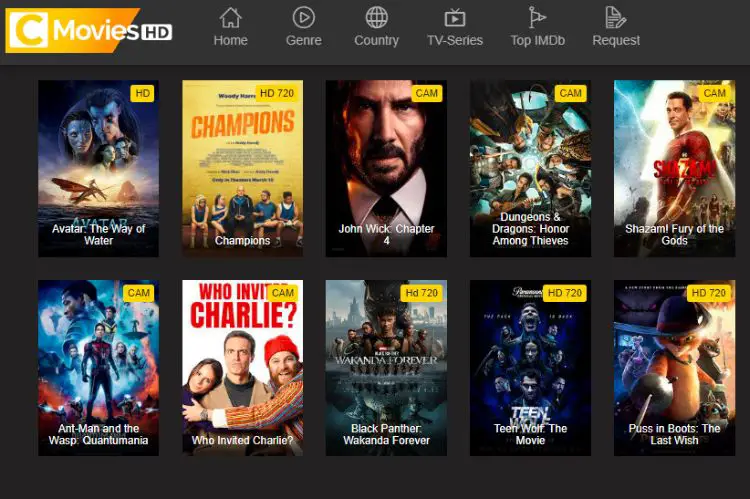Image resolution: width=750 pixels, height=499 pixels.
Task: Click the Genre play-circle icon
Action: tap(304, 18)
